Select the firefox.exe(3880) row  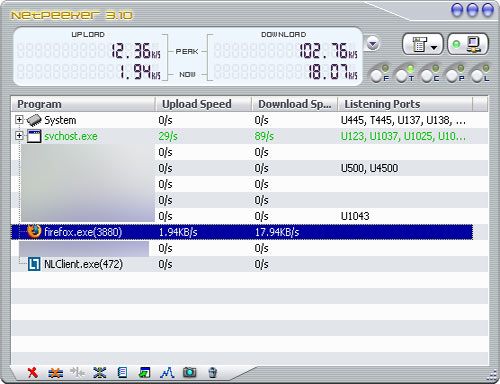pyautogui.click(x=242, y=232)
